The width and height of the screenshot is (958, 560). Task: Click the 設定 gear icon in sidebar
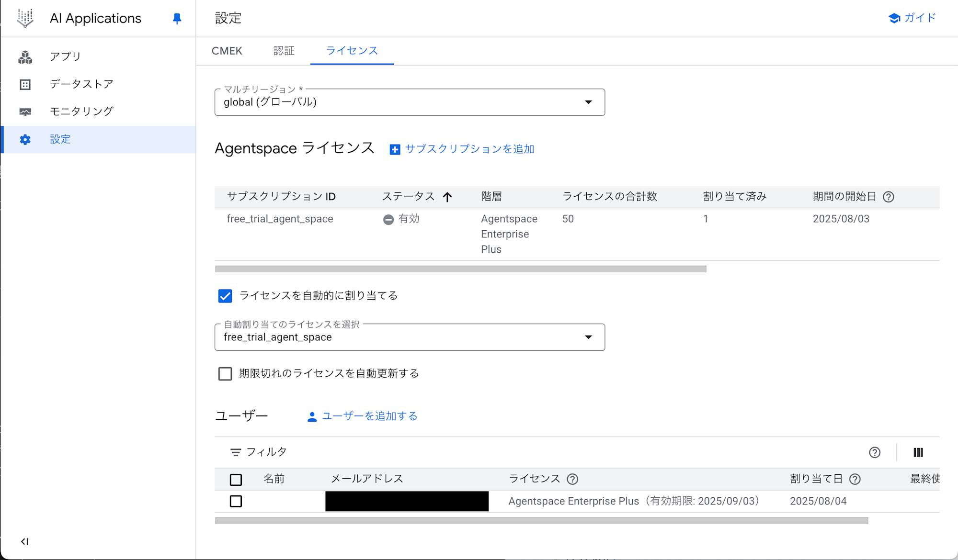[x=25, y=139]
